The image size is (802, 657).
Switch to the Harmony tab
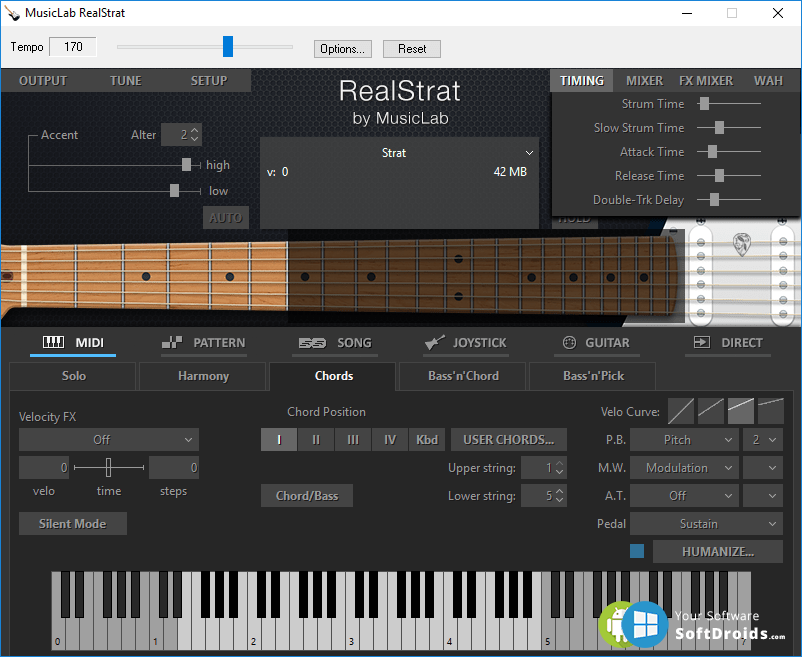(204, 376)
